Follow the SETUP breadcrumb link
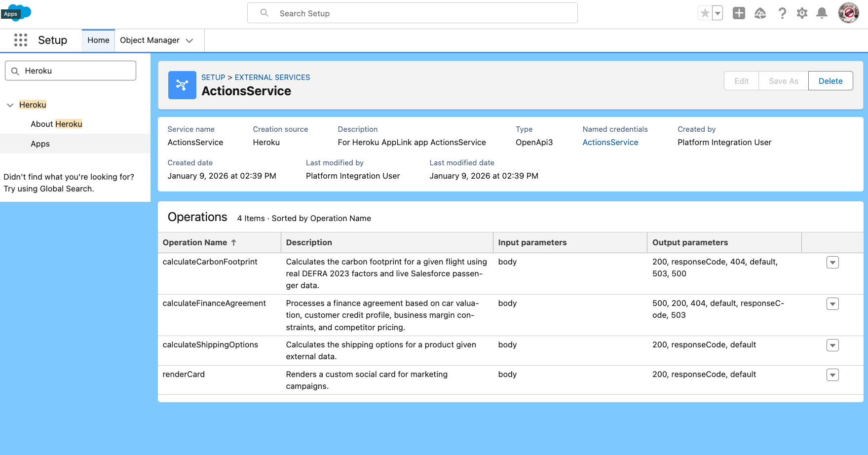 213,77
